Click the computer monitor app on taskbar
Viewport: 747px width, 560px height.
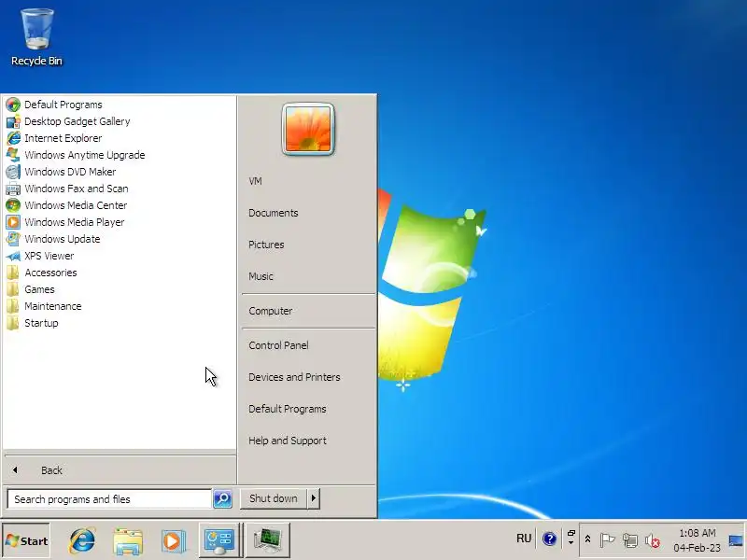click(268, 540)
